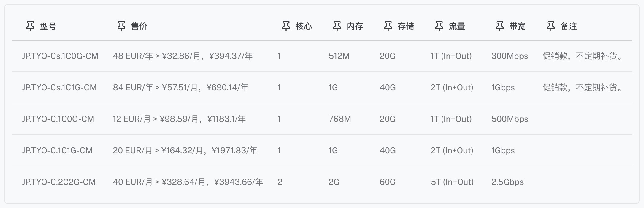Select model JP.TYO-Cs.1C1G-CM
The width and height of the screenshot is (644, 208).
(59, 88)
